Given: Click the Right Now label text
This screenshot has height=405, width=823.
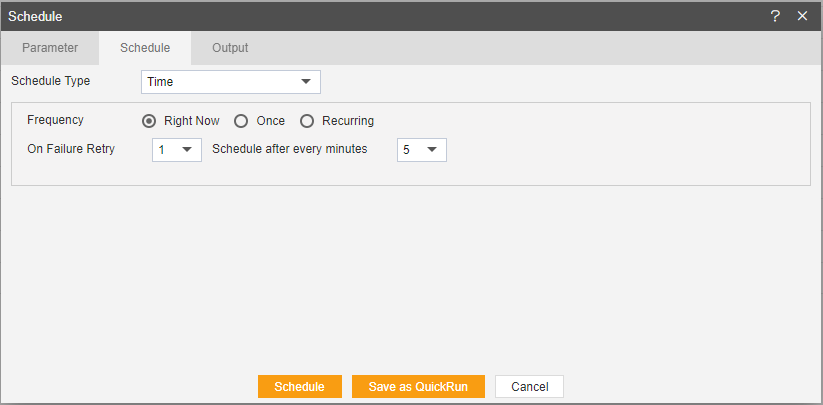Looking at the screenshot, I should point(192,121).
